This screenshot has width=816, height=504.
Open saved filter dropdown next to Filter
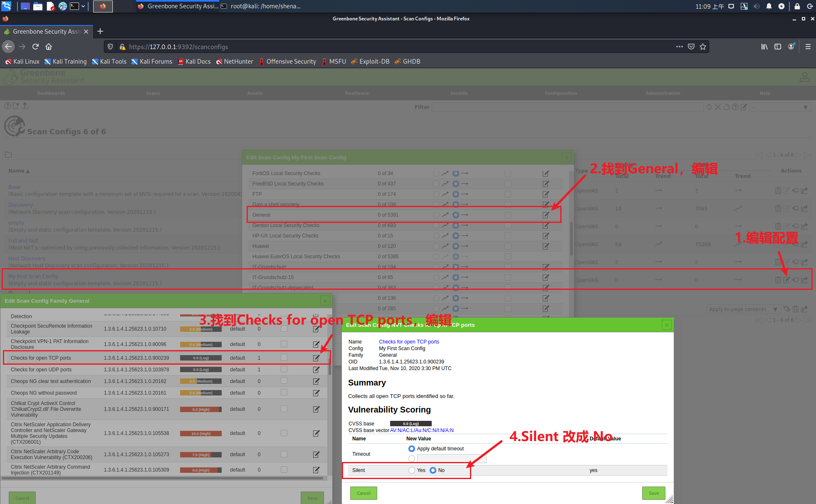[781, 107]
